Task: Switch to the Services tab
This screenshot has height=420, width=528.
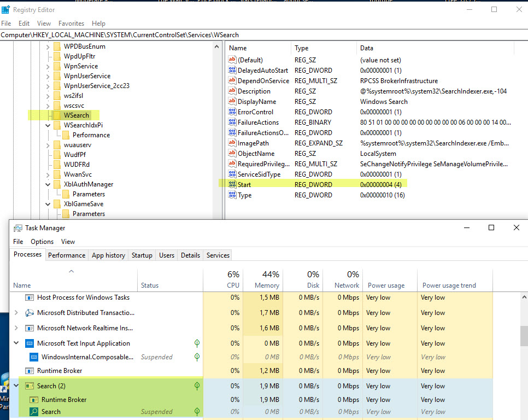Action: pos(218,255)
